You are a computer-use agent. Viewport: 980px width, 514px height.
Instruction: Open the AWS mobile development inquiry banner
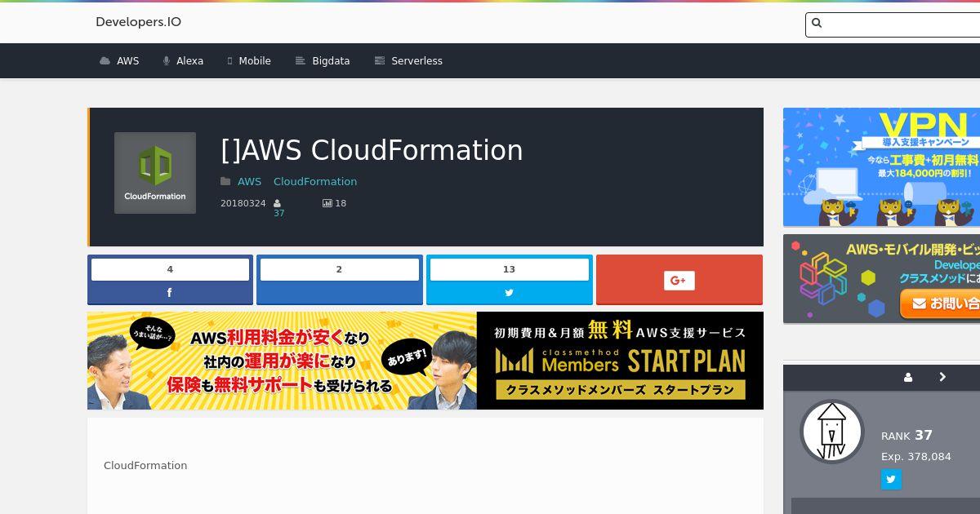(881, 279)
